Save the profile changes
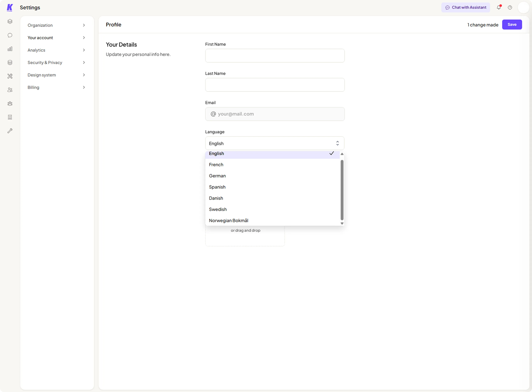The width and height of the screenshot is (532, 392). pyautogui.click(x=512, y=24)
